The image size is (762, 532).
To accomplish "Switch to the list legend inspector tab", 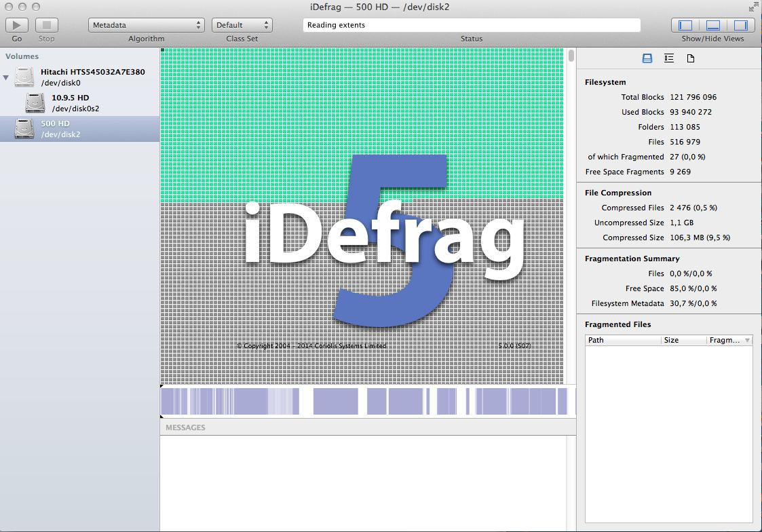I will pos(669,59).
